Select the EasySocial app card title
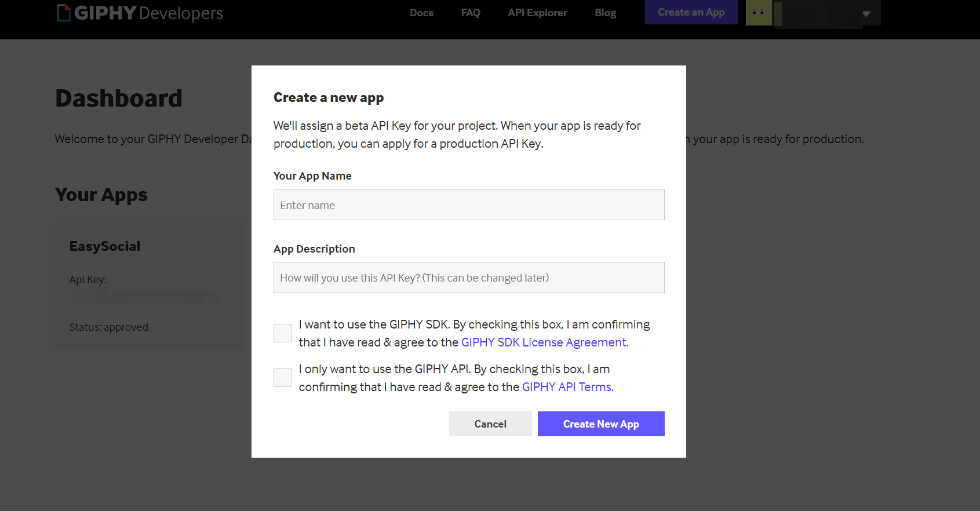The width and height of the screenshot is (980, 511). (x=105, y=246)
